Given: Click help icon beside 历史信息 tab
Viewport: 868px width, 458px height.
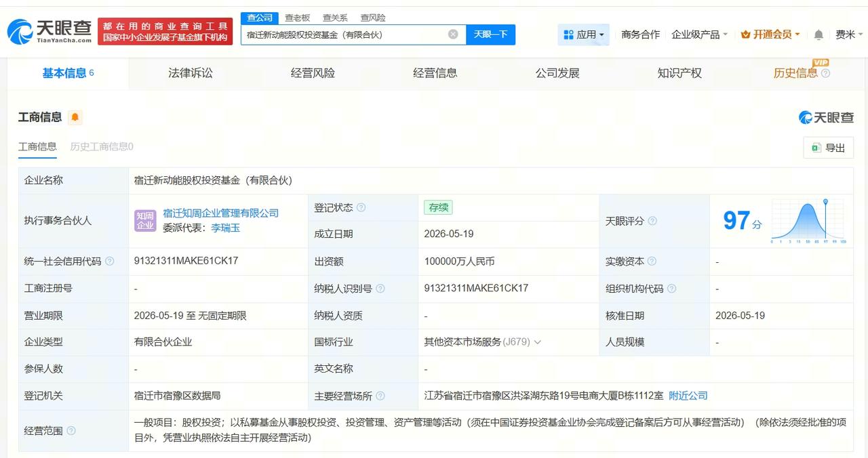Looking at the screenshot, I should pyautogui.click(x=825, y=74).
